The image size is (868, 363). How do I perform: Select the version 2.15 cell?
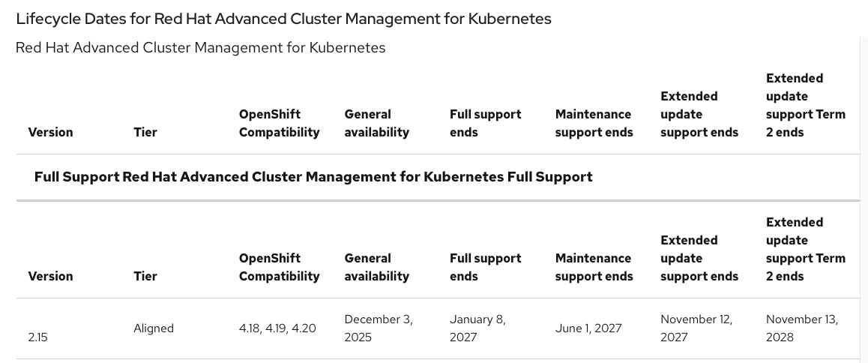tap(37, 337)
